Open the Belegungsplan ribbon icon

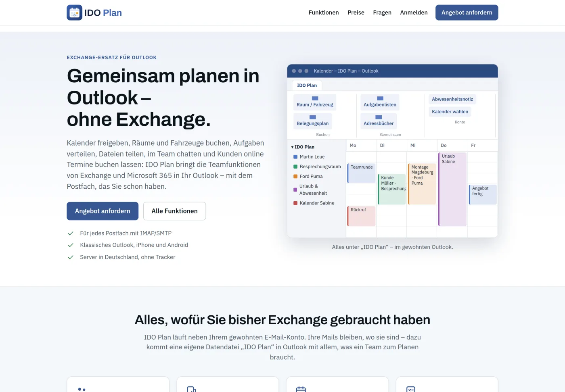(x=313, y=117)
